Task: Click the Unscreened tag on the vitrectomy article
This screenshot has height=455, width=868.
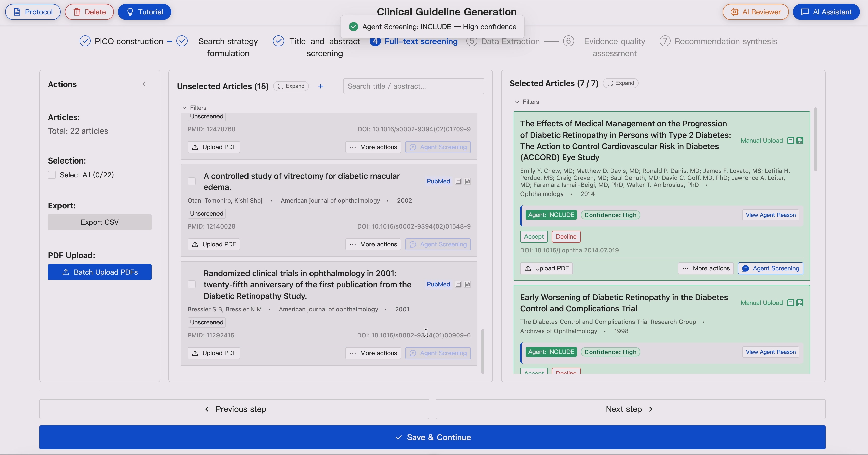Action: [207, 214]
